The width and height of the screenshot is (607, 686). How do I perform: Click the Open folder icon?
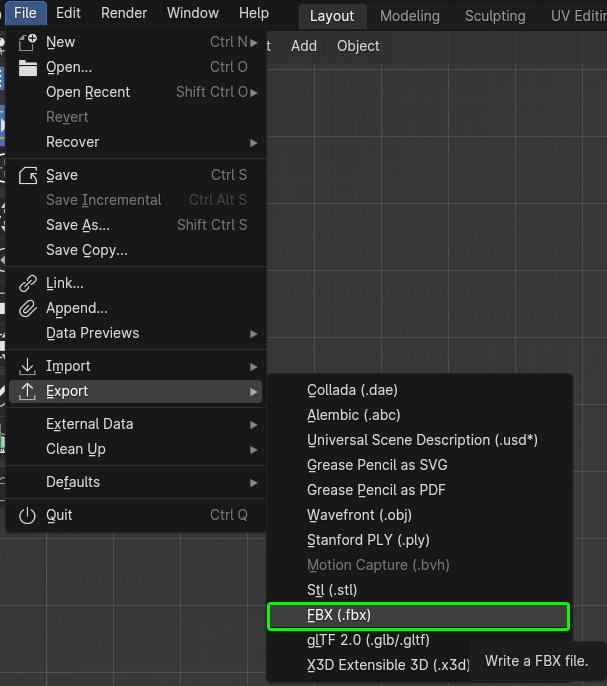click(x=28, y=67)
